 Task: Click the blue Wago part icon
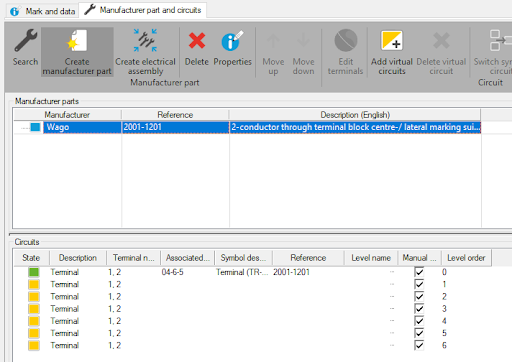35,127
